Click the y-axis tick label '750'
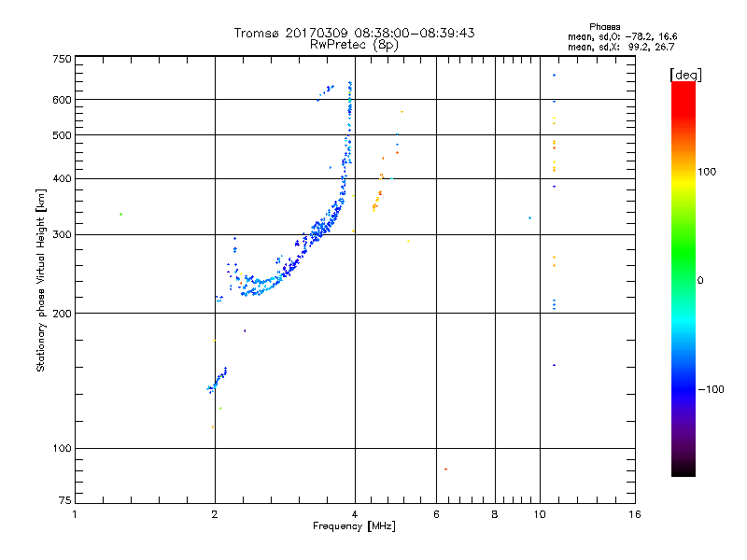This screenshot has width=747, height=560. (62, 59)
